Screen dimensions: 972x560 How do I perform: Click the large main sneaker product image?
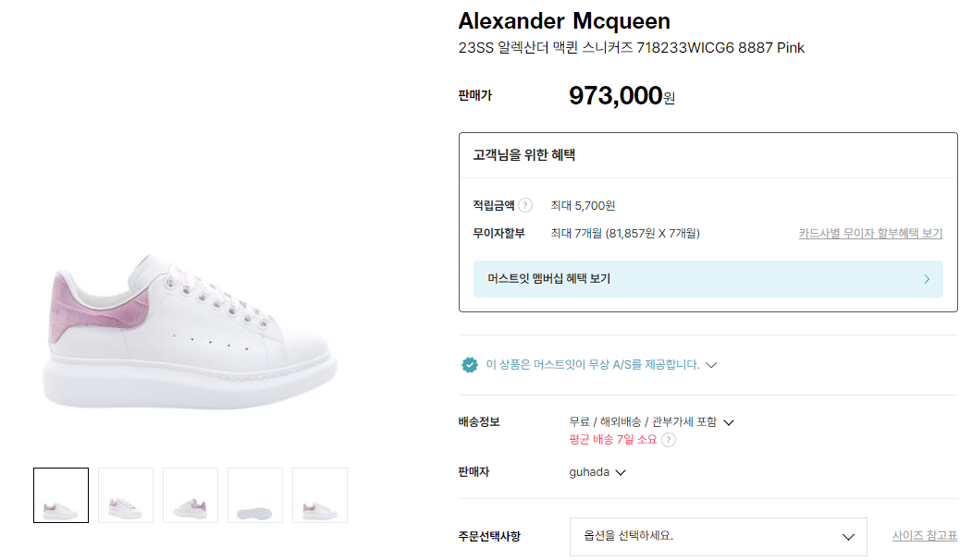[x=190, y=333]
